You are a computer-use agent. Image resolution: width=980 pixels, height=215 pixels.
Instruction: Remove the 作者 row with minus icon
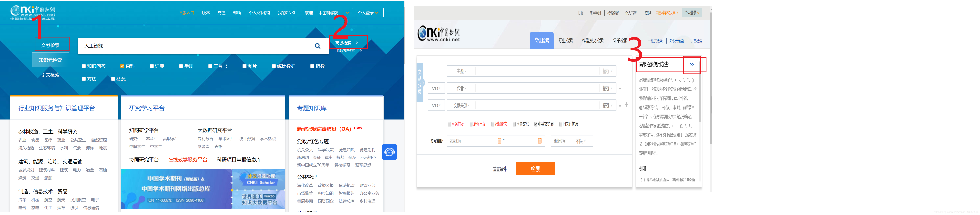[x=620, y=88]
